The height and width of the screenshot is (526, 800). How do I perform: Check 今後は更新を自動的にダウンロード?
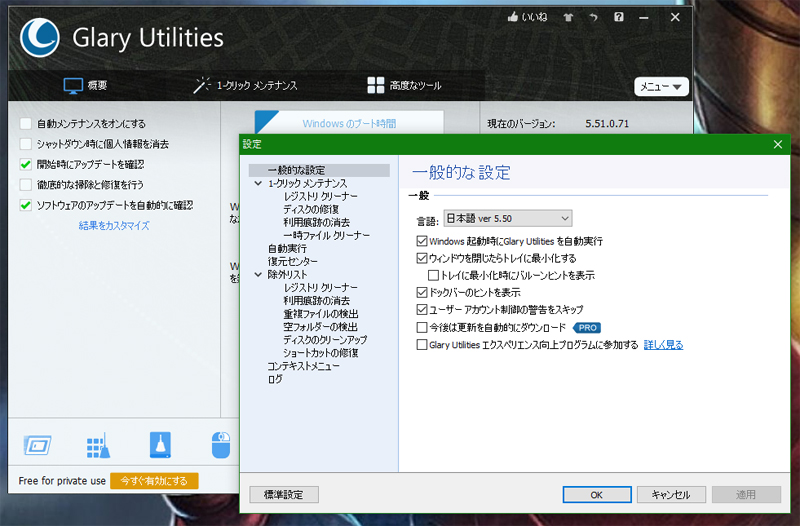click(422, 327)
